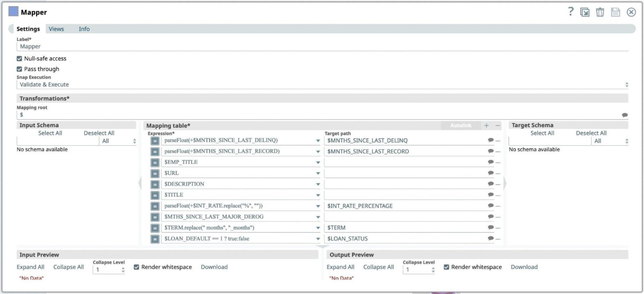Screen dimensions: 644x294
Task: Open the Info tab
Action: pos(84,29)
